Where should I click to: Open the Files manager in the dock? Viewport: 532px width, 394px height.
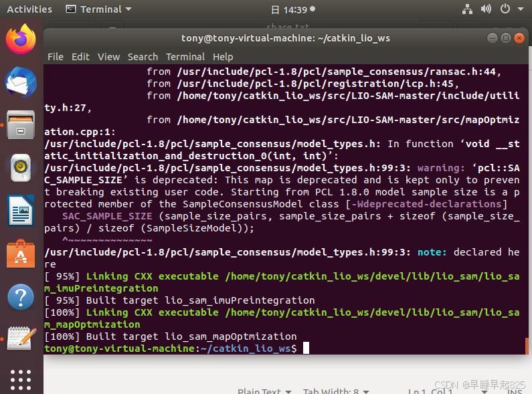[21, 125]
